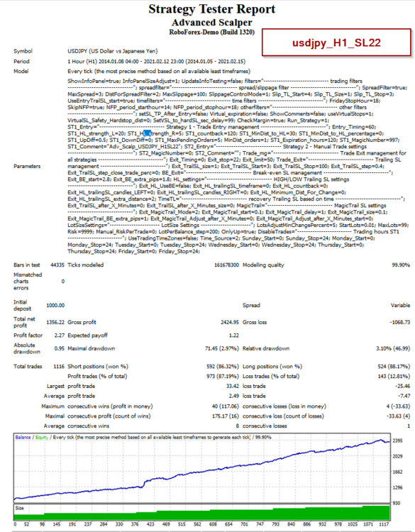Click the 'Maximal drawdown' label
This screenshot has height=532, width=415.
[x=92, y=348]
